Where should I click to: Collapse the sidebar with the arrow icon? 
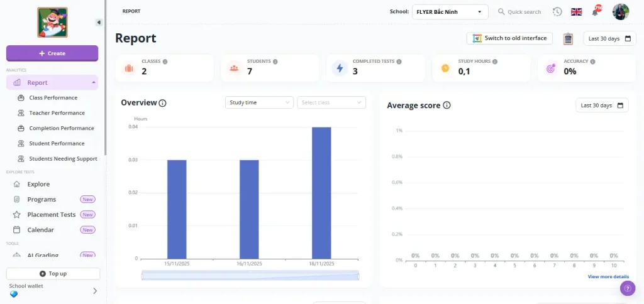click(x=99, y=23)
